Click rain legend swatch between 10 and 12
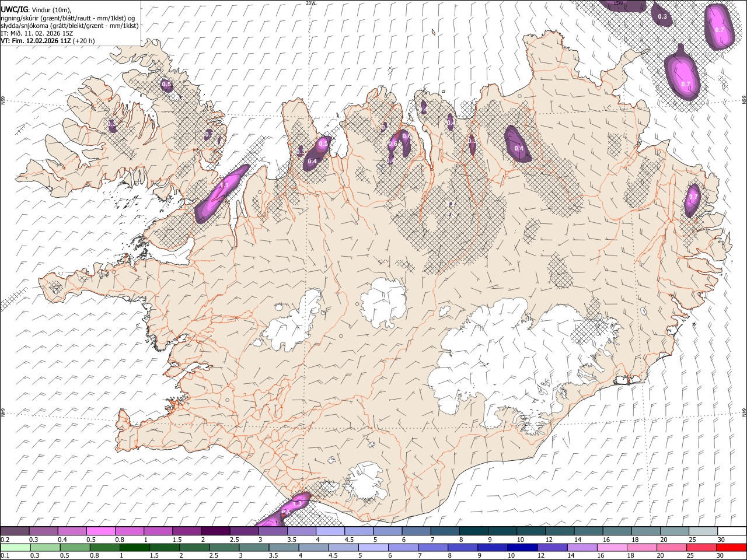The height and width of the screenshot is (560, 747). 523,547
